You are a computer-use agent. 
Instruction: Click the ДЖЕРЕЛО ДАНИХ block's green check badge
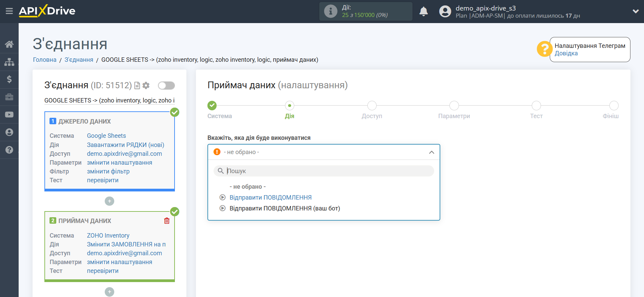(x=175, y=112)
